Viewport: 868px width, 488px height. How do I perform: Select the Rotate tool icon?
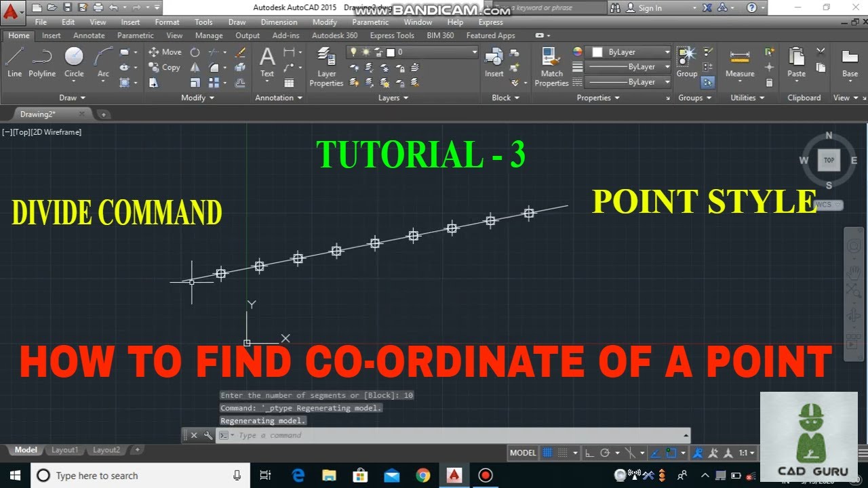click(x=195, y=52)
